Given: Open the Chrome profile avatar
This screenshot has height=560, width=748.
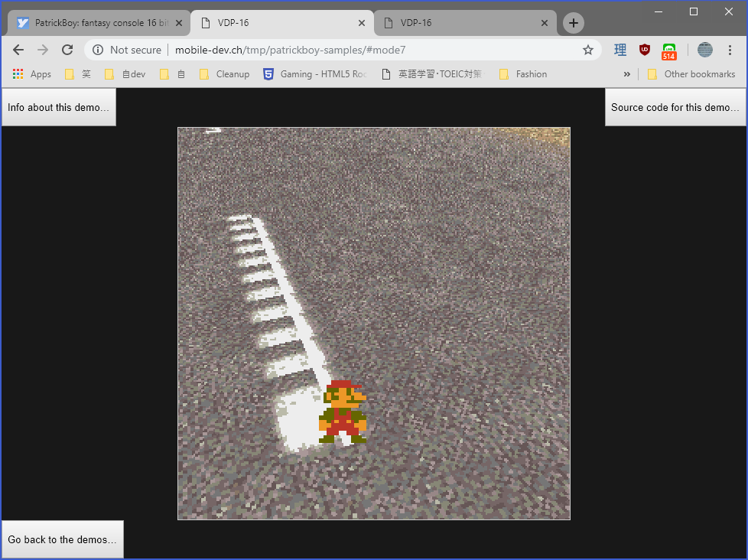Looking at the screenshot, I should coord(705,50).
